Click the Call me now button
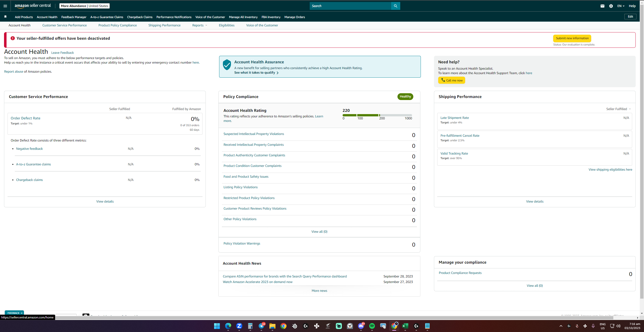 pyautogui.click(x=452, y=80)
